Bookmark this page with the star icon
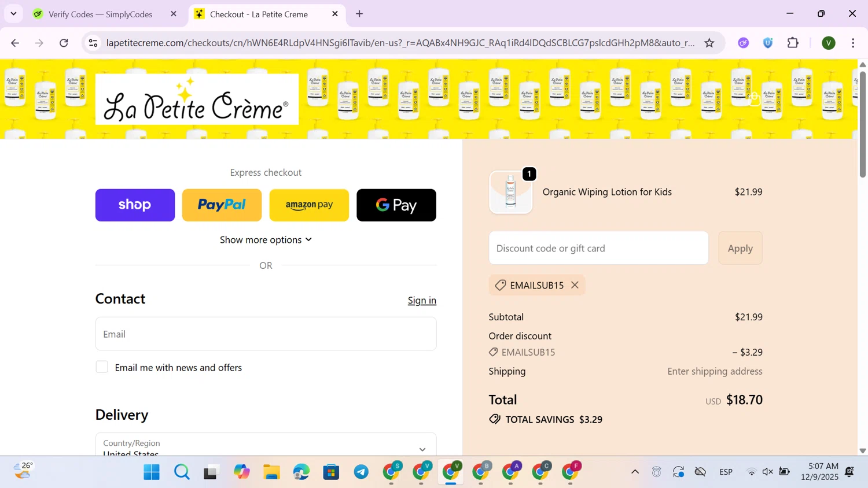The image size is (868, 488). (709, 43)
